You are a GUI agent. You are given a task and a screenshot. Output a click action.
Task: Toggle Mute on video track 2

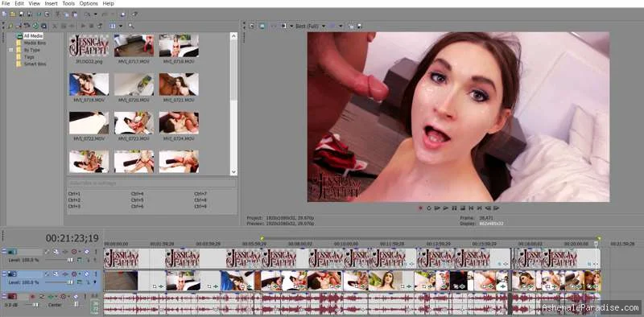click(87, 274)
